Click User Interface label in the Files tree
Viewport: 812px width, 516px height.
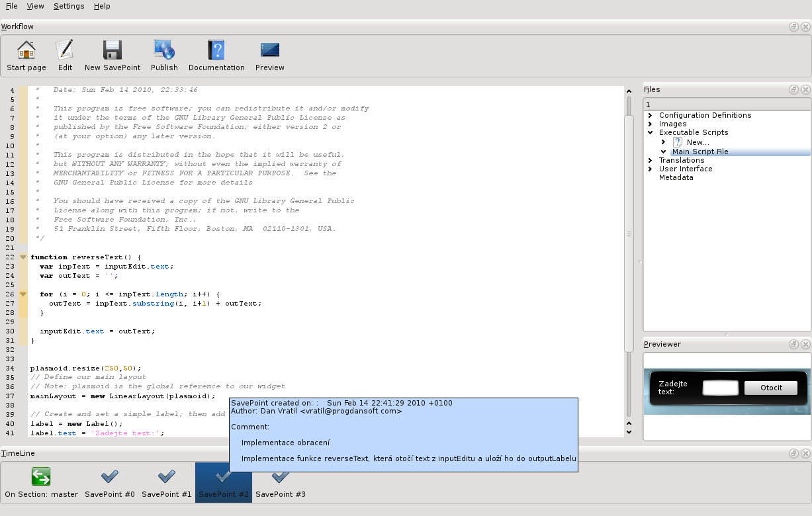[x=686, y=169]
